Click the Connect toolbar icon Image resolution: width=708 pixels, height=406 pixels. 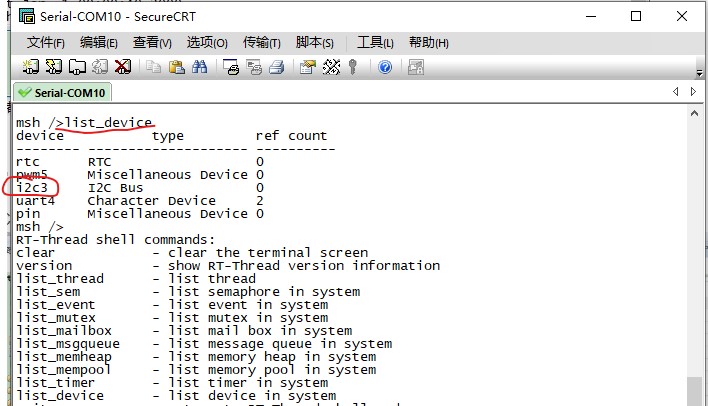click(31, 67)
